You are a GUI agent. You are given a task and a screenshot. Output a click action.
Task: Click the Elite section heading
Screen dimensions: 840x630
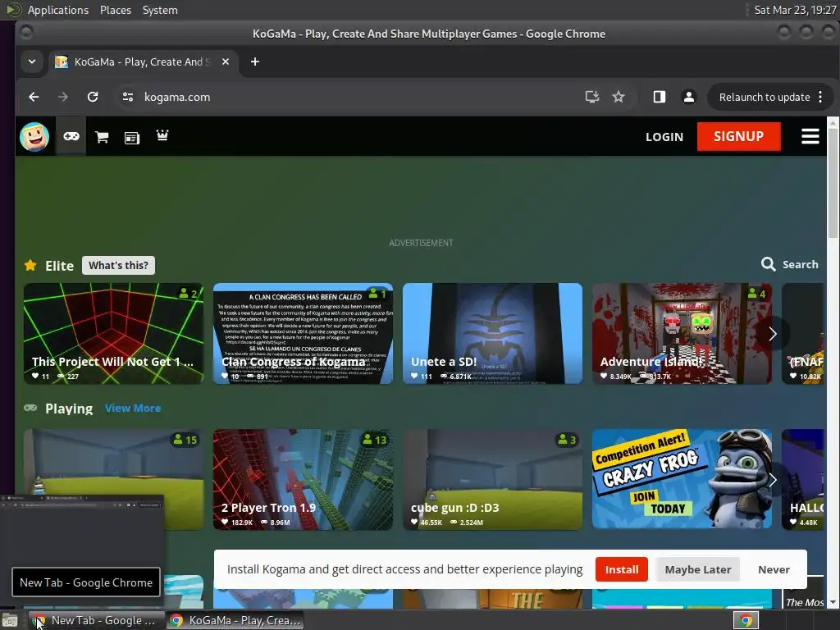[x=59, y=266]
